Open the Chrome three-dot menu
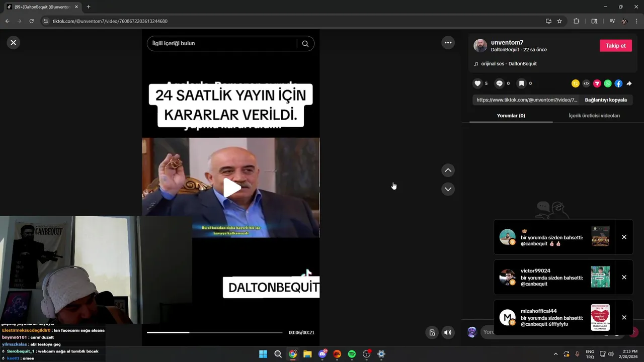This screenshot has width=644, height=362. [x=636, y=21]
